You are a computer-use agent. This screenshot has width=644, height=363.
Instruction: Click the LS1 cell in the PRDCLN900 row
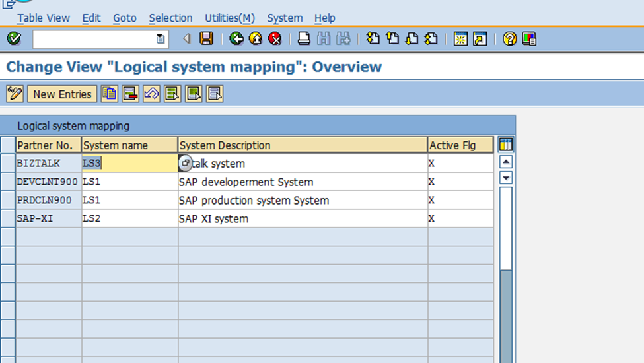(129, 200)
